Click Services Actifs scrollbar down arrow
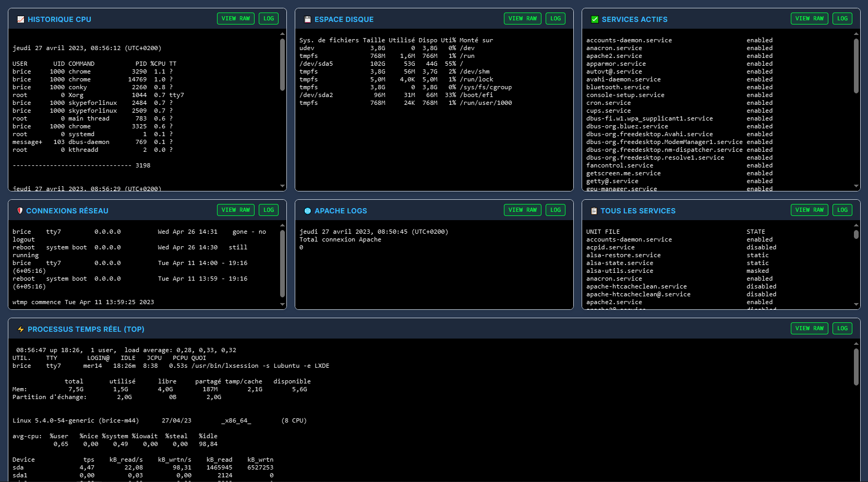Image resolution: width=868 pixels, height=482 pixels. (x=856, y=186)
